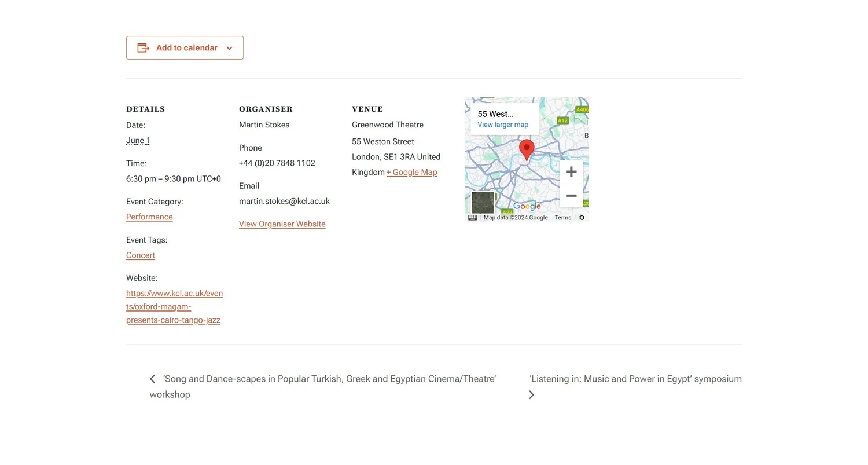
Task: Go to next 'Listening in' symposium event
Action: (635, 379)
